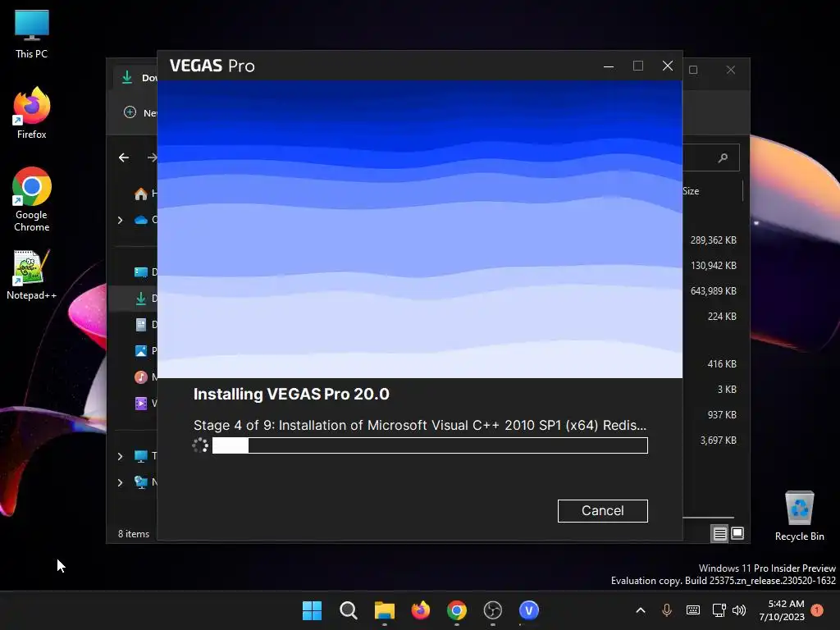Open the Firefox desktop shortcut
Image resolution: width=840 pixels, height=630 pixels.
pos(32,113)
